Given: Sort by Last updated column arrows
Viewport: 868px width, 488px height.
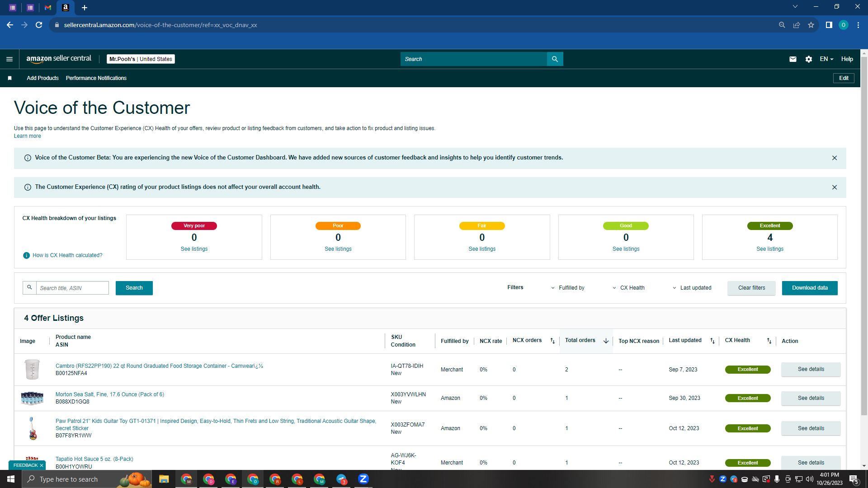Looking at the screenshot, I should 712,341.
